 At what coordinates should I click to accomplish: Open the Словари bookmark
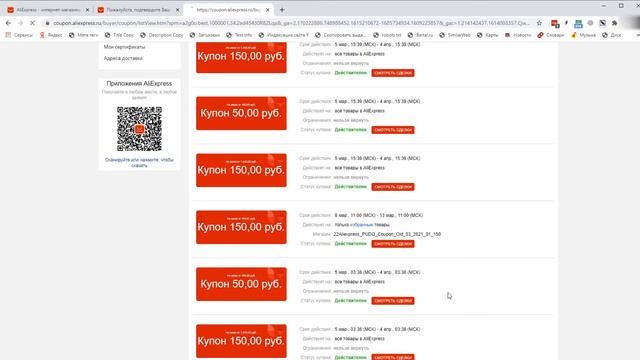pos(551,35)
